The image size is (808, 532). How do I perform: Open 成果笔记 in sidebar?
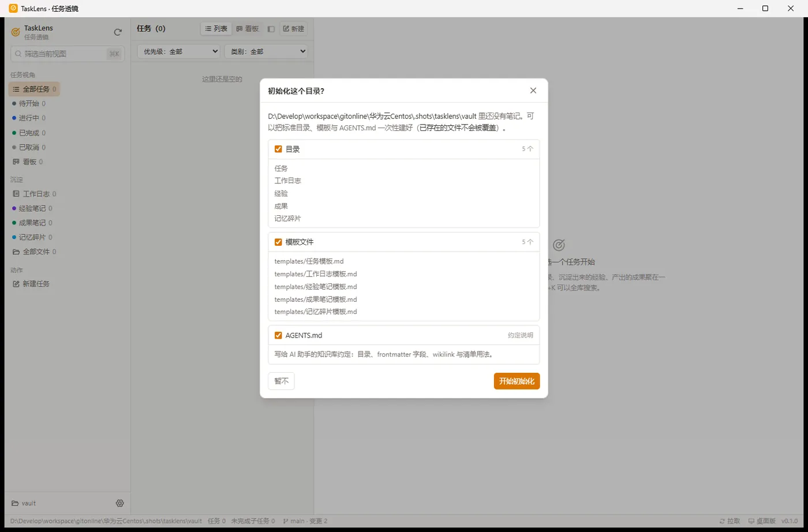32,223
